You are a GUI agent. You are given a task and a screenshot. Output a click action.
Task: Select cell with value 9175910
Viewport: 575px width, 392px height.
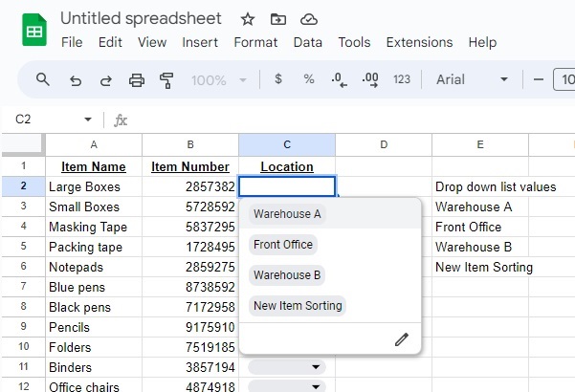190,327
